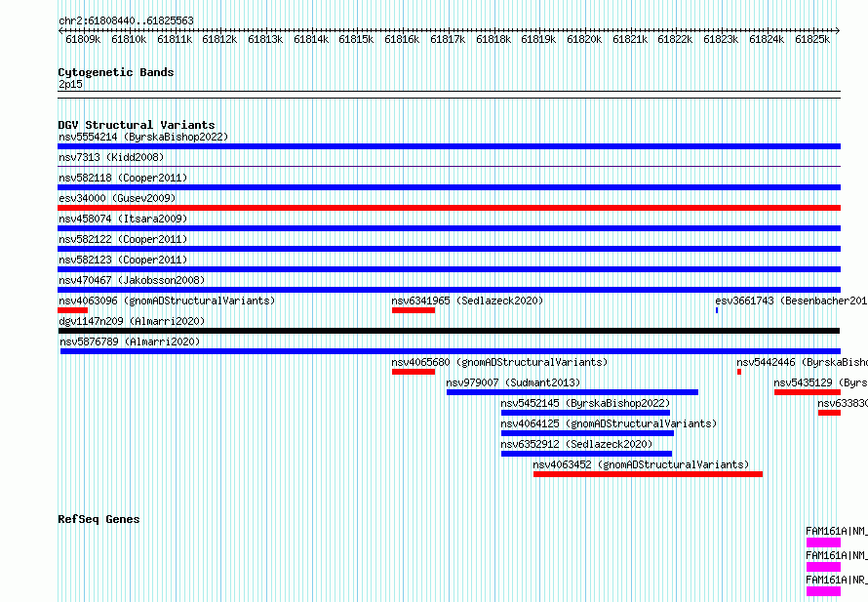Click the nsv582122 (Cooper2011) label

[123, 239]
